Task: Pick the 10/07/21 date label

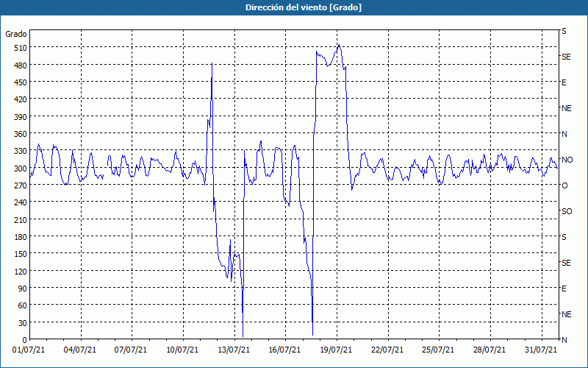Action: tap(182, 350)
